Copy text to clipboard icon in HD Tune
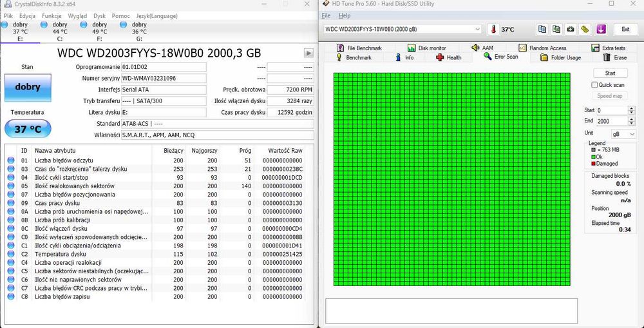 [x=542, y=29]
